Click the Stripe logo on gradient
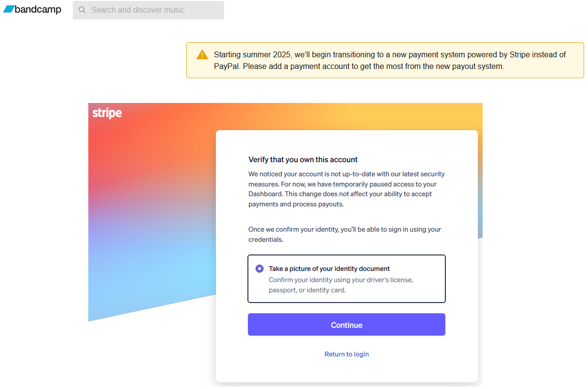 pyautogui.click(x=107, y=113)
